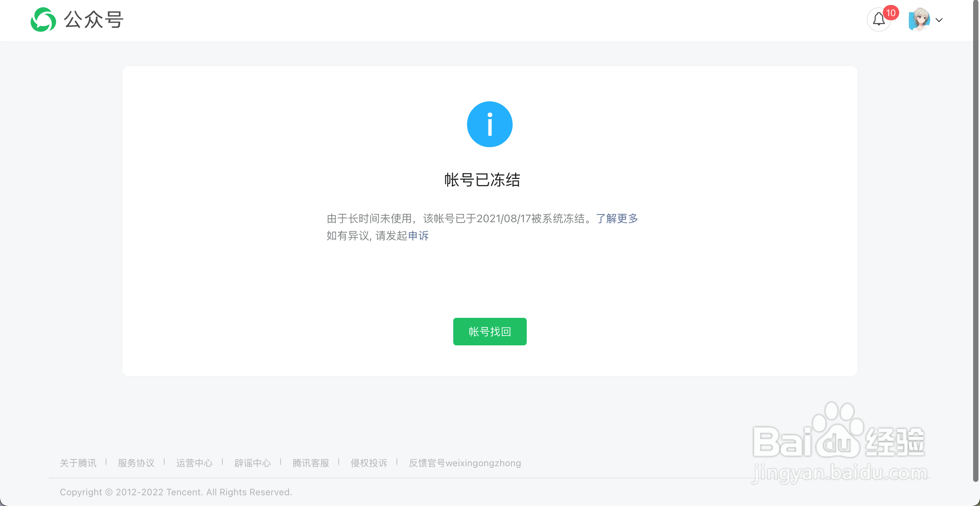
Task: Click 帐号找回 to recover the account
Action: pos(490,332)
